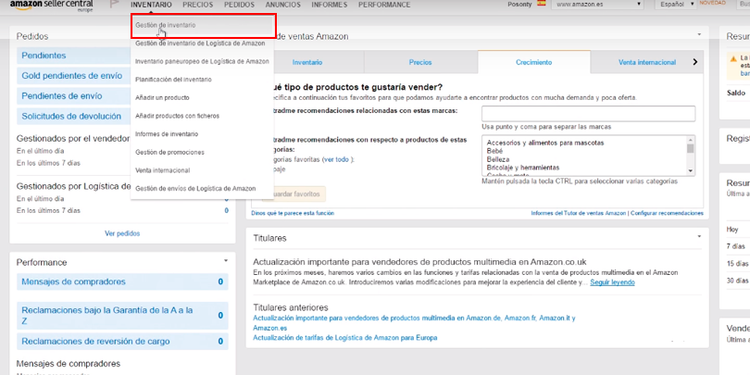Choose Gestión de inventario de Logística de Amazon
The height and width of the screenshot is (375, 750).
pos(200,43)
